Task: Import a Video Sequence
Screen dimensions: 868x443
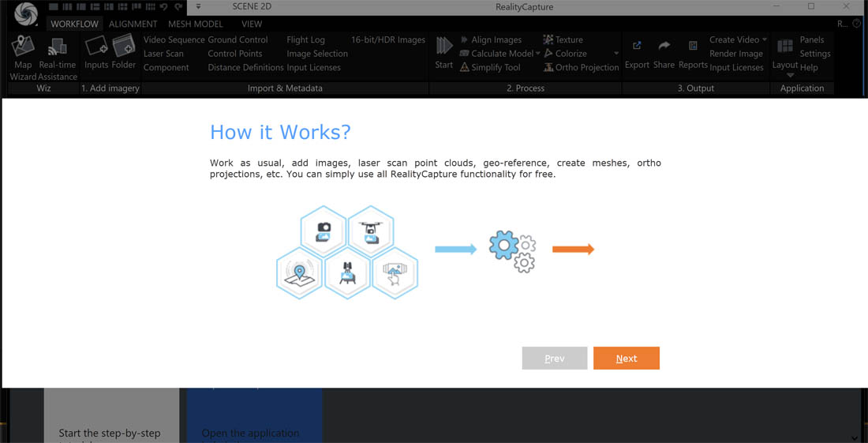Action: coord(174,39)
